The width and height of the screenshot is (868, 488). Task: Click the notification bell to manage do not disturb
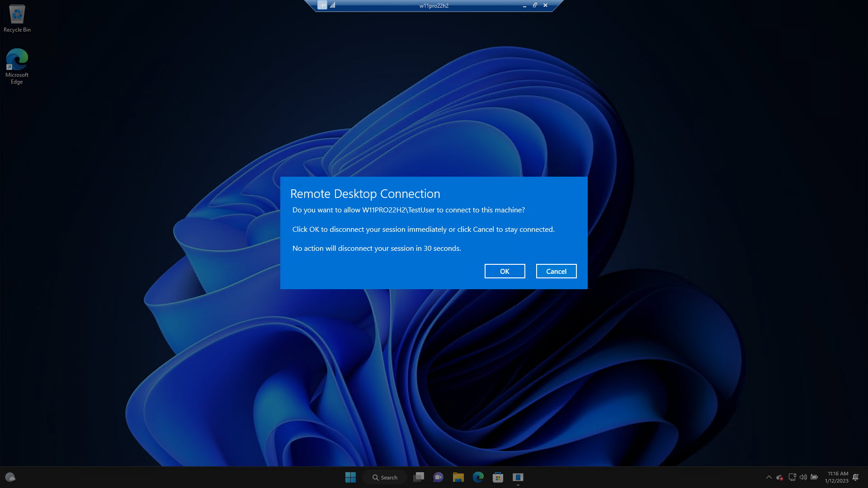pos(856,478)
